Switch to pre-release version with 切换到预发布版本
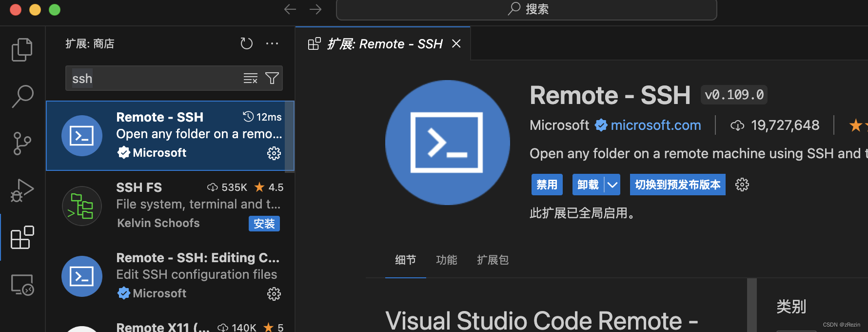Viewport: 868px width, 332px height. point(677,185)
